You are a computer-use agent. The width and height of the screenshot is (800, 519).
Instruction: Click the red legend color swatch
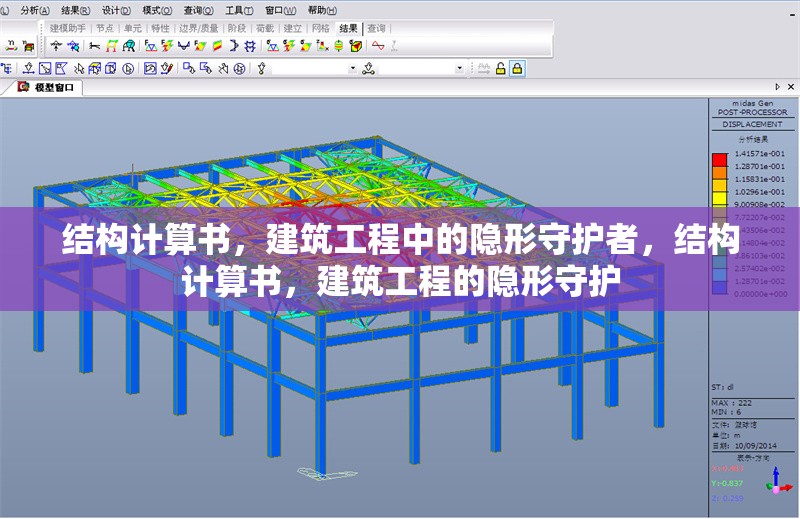(x=719, y=160)
